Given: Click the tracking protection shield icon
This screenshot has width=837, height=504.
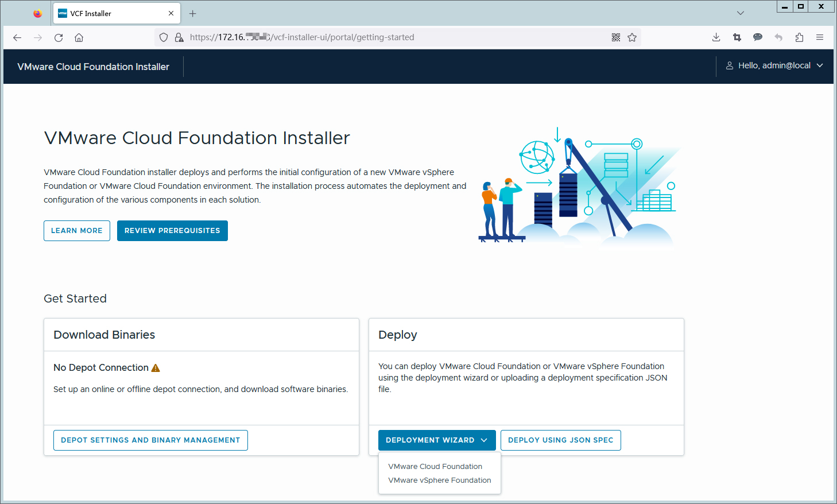Looking at the screenshot, I should 164,37.
